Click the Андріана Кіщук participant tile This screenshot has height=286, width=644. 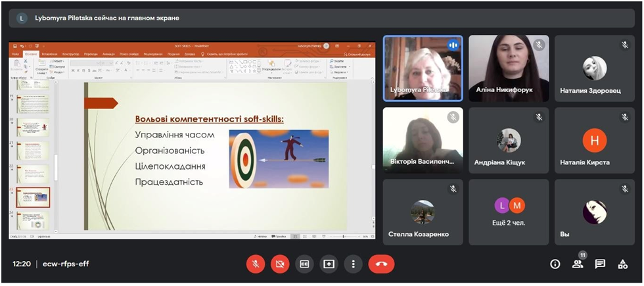[509, 140]
